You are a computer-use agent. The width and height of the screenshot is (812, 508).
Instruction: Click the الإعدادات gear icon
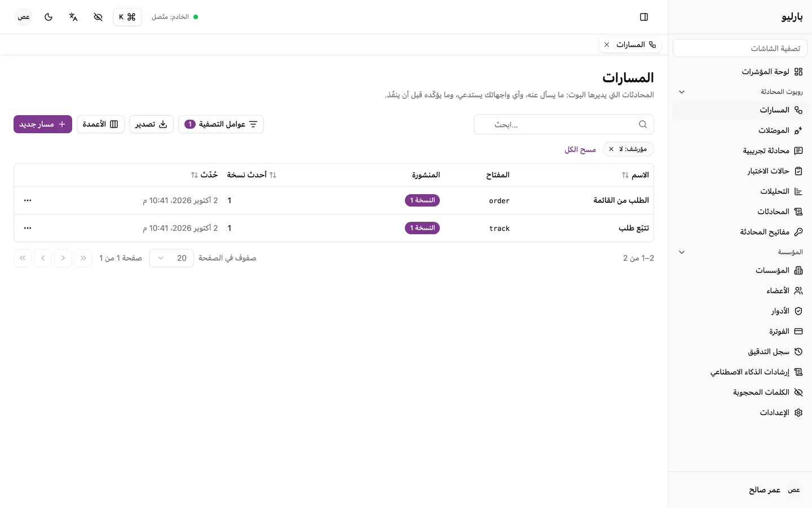(798, 413)
